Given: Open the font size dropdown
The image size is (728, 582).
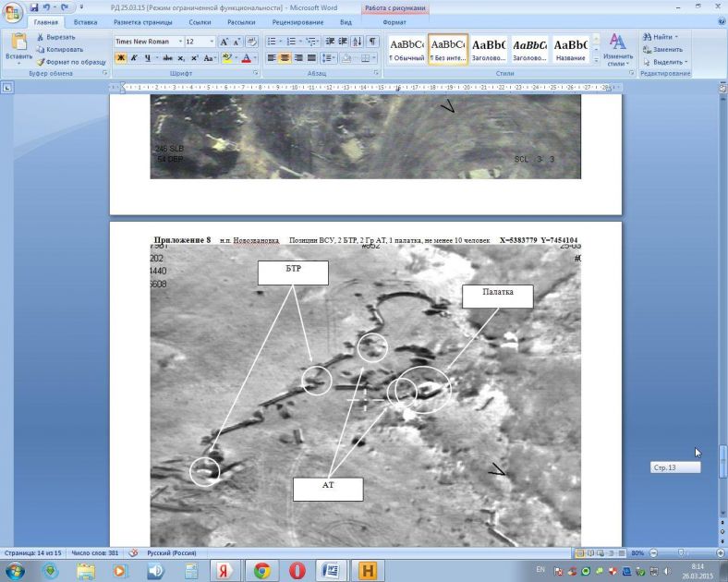Looking at the screenshot, I should [x=212, y=42].
